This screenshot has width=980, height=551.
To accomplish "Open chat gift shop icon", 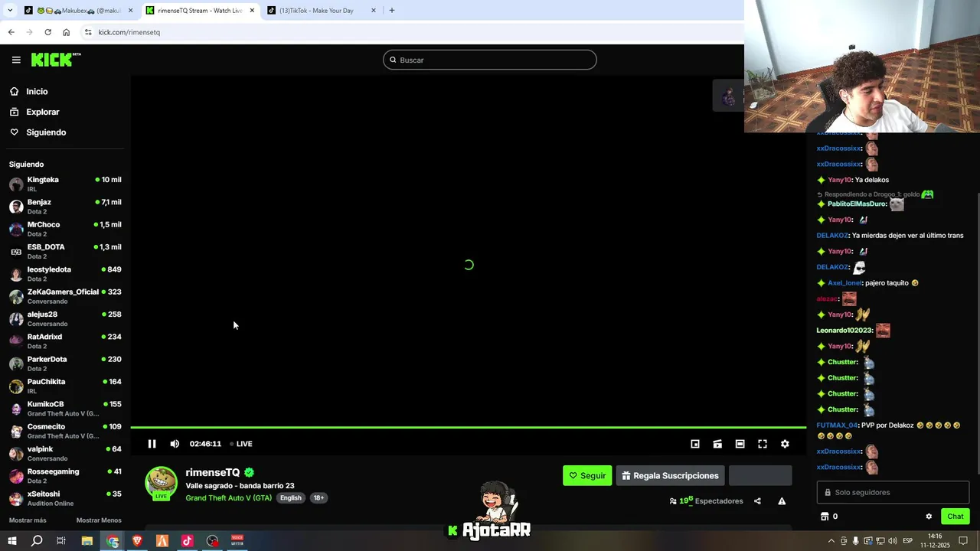I will [825, 517].
